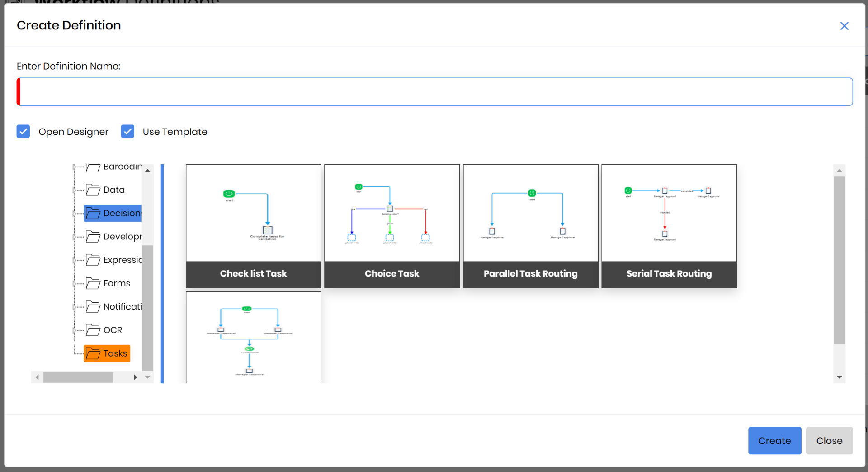Click the Development folder icon in tree

93,237
